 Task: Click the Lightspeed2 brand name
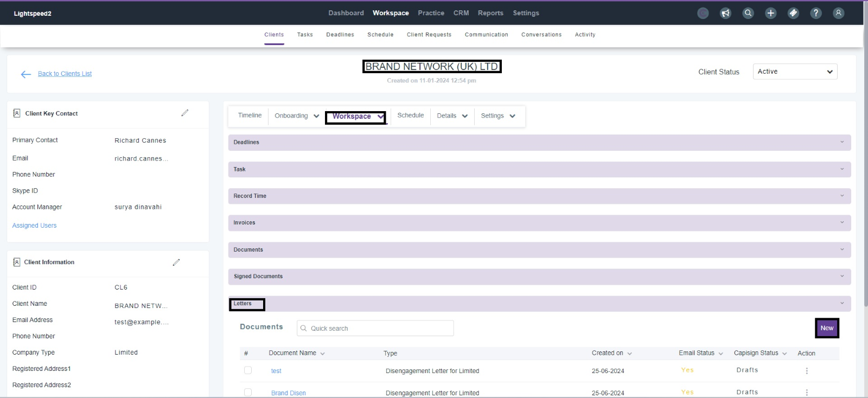(33, 14)
